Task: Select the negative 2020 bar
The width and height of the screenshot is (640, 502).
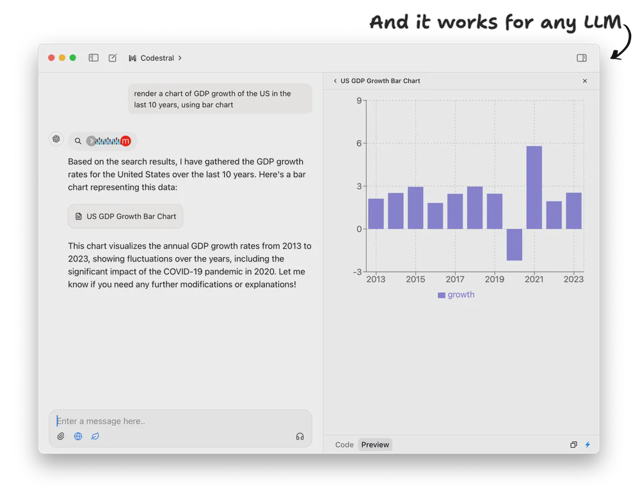Action: pyautogui.click(x=514, y=244)
